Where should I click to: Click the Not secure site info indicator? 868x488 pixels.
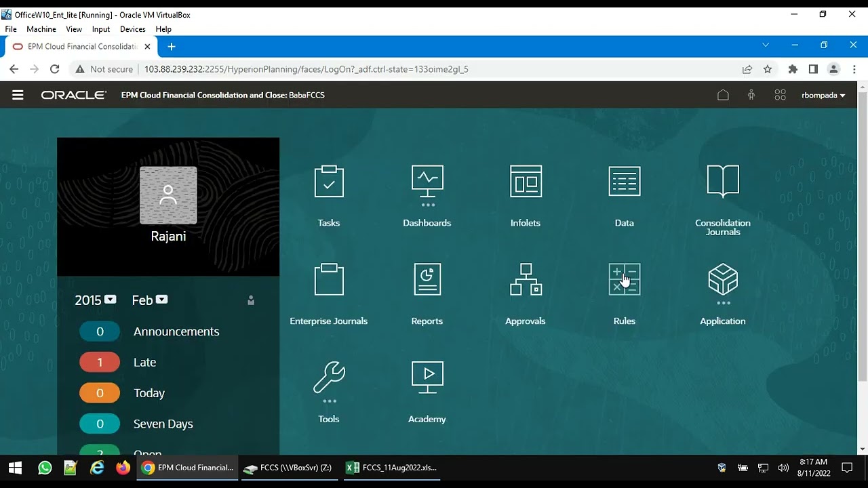104,69
